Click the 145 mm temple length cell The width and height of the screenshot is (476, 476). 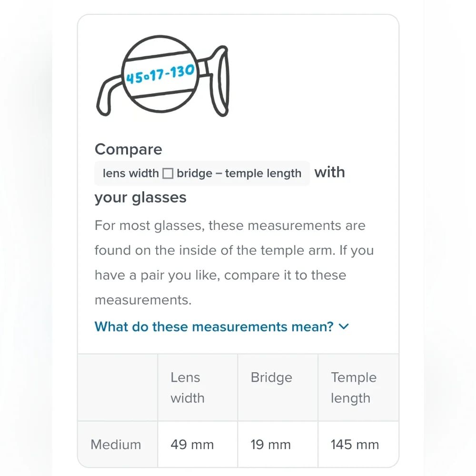pos(355,445)
